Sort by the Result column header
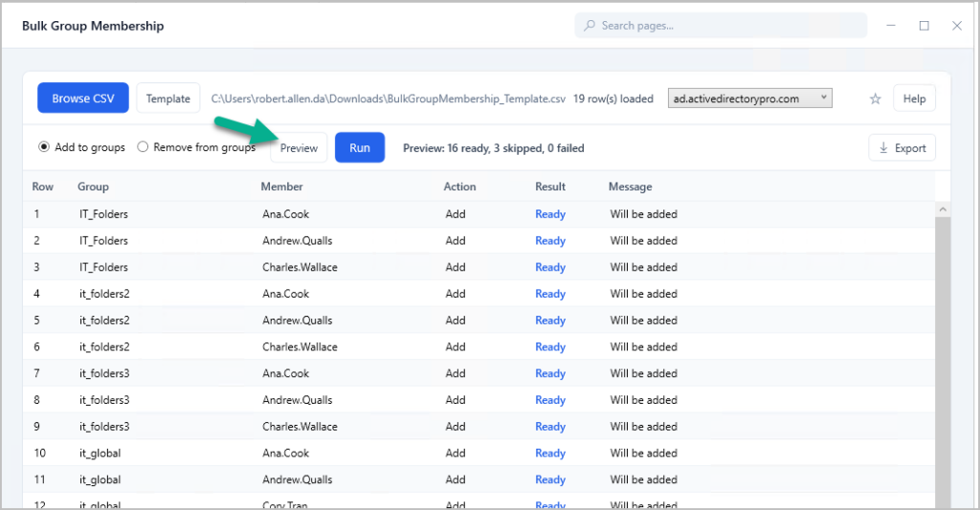Viewport: 980px width, 510px height. click(550, 187)
